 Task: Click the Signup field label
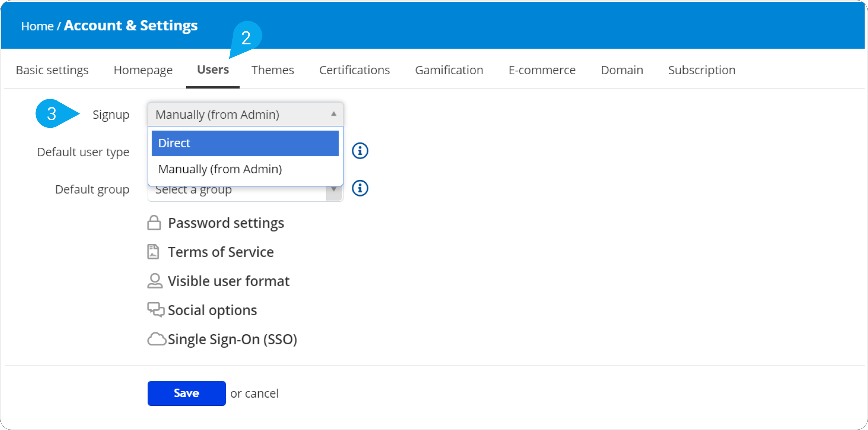(x=111, y=115)
